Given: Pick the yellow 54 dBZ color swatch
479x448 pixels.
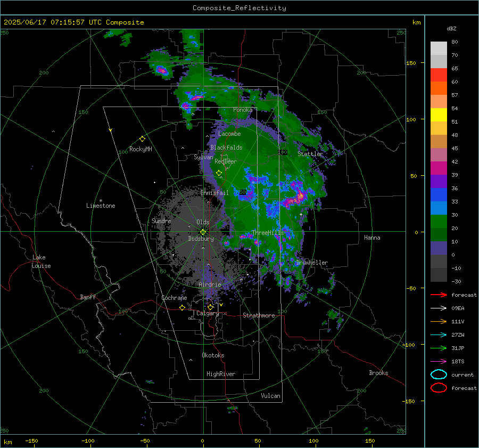Looking at the screenshot, I should point(439,115).
